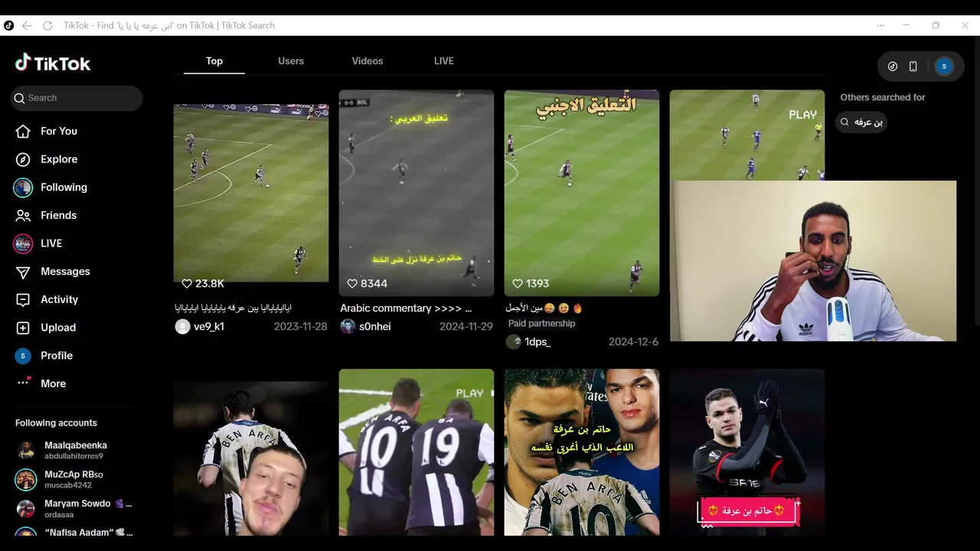Like the video with 8344 hearts
Screen dimensions: 980x551
click(x=352, y=283)
